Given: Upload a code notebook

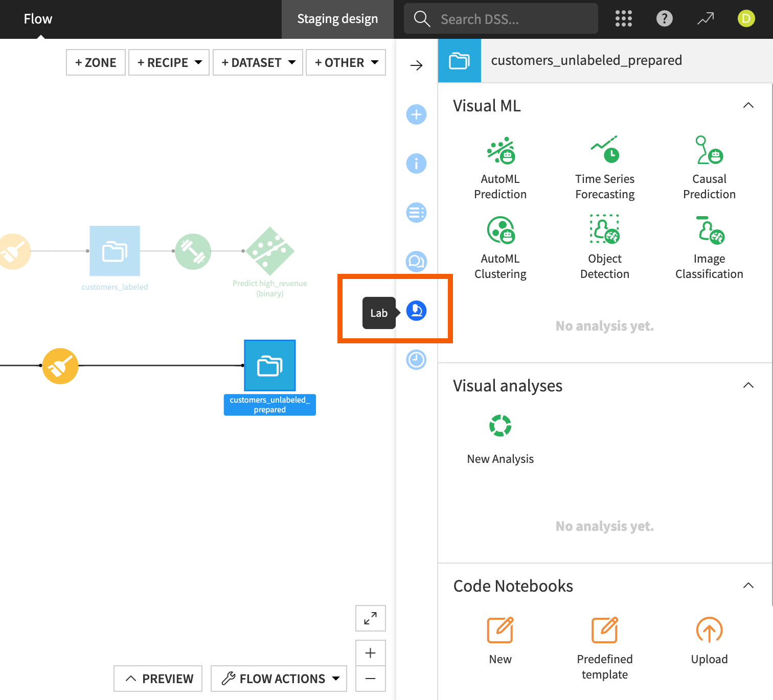Looking at the screenshot, I should (x=709, y=641).
